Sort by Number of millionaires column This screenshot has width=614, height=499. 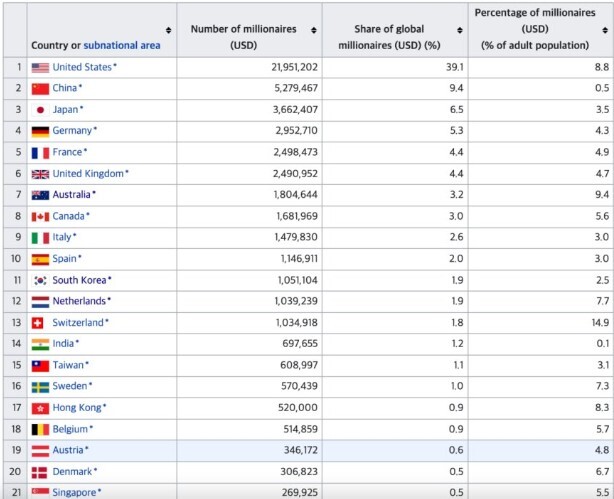tap(314, 30)
